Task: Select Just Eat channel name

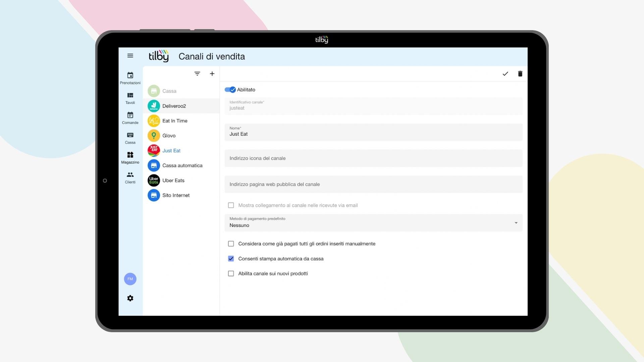Action: click(x=171, y=150)
